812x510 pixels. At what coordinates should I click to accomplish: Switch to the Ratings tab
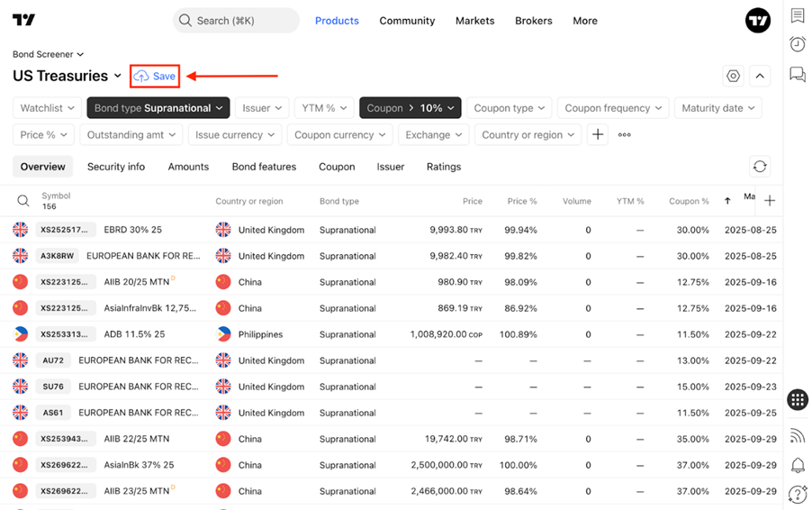click(444, 167)
